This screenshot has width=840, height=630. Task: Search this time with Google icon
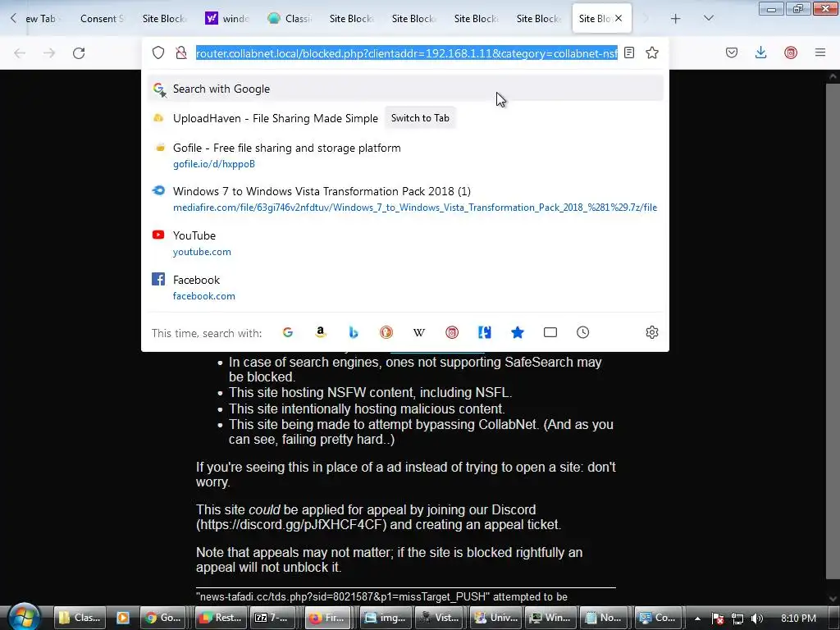(288, 333)
